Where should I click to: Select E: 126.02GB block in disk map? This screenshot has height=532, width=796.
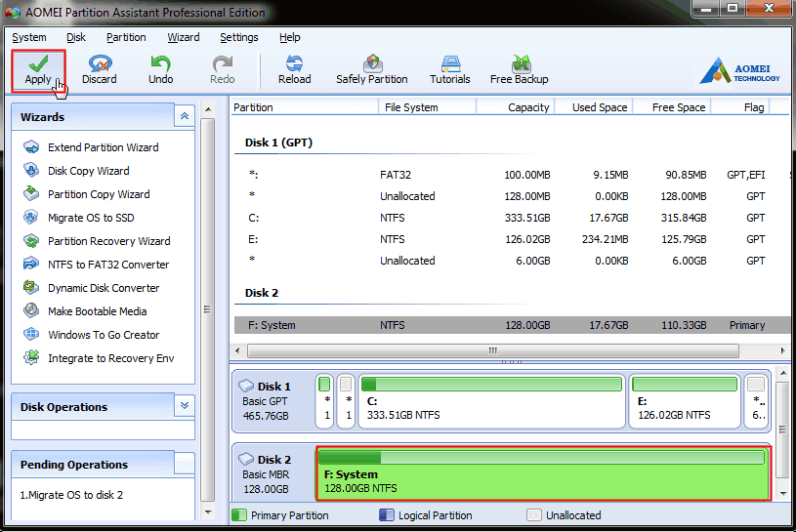685,401
